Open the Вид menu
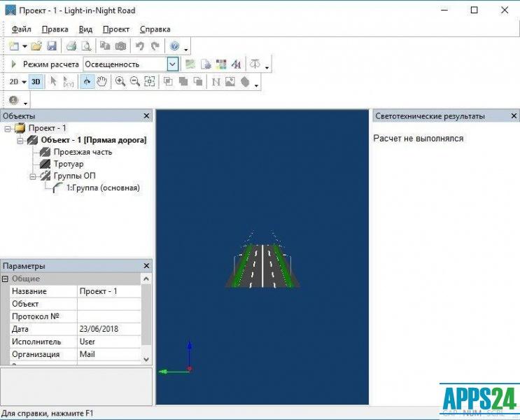The image size is (520, 420). 85,29
